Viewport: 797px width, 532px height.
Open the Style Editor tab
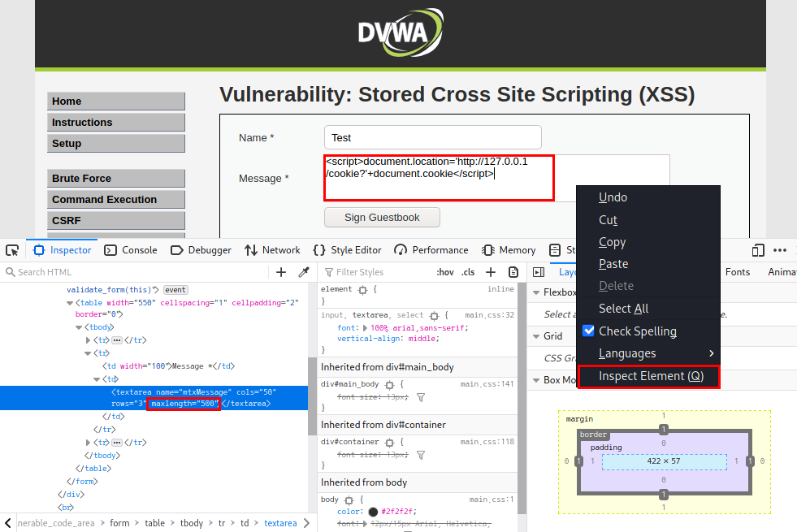pos(348,250)
